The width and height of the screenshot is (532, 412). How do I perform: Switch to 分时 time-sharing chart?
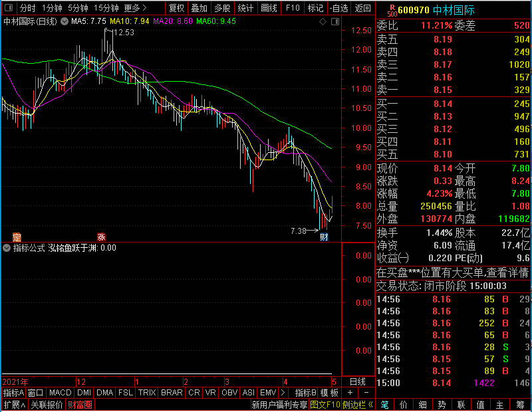tap(27, 8)
